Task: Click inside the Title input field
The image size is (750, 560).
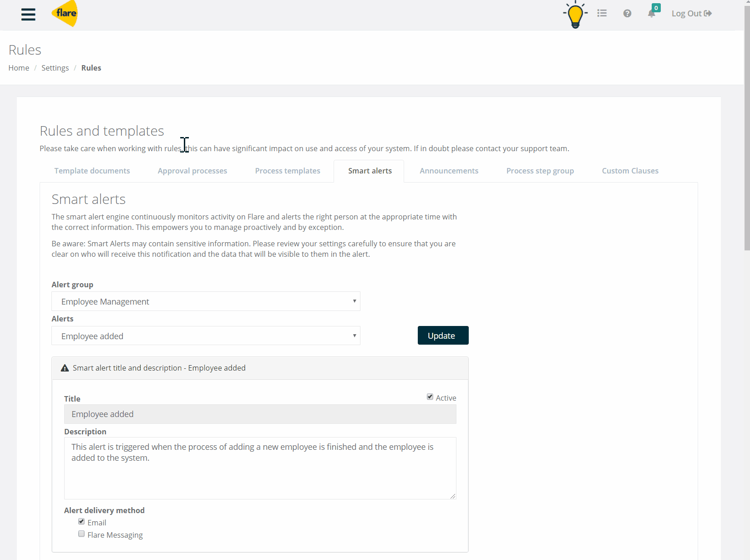Action: point(259,414)
